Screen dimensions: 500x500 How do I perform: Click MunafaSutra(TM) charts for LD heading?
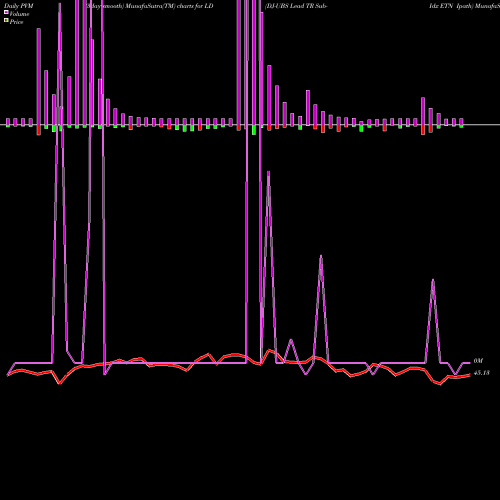169,6
